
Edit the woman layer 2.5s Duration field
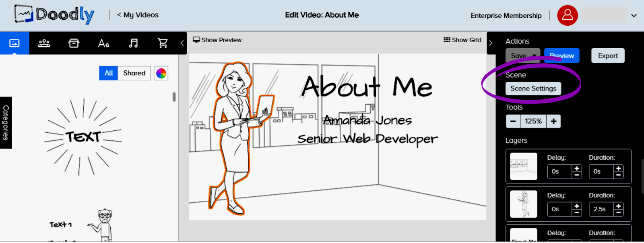pyautogui.click(x=601, y=209)
